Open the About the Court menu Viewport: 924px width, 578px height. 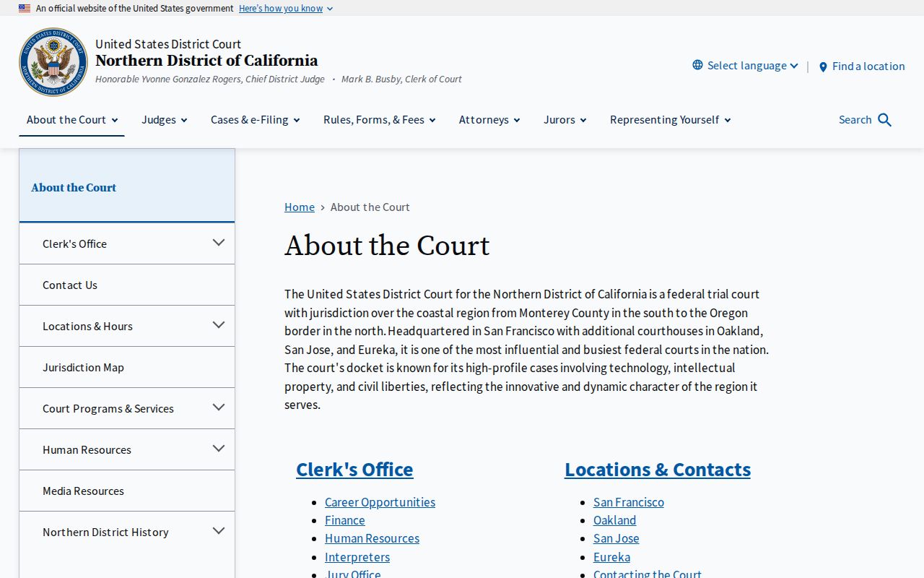click(x=71, y=120)
